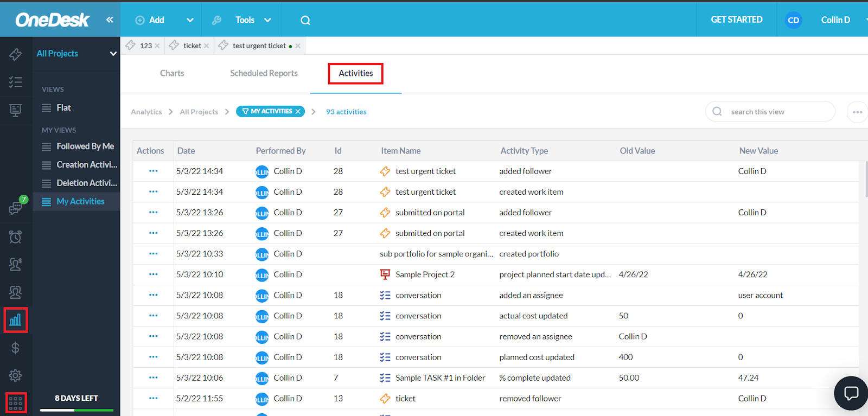Open the Analytics bar chart icon
868x416 pixels.
click(16, 319)
